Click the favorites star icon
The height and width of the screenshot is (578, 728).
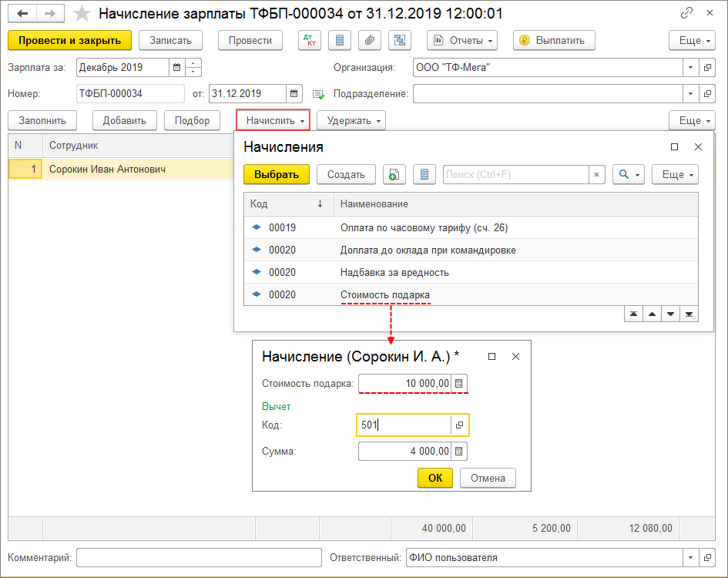[x=81, y=13]
